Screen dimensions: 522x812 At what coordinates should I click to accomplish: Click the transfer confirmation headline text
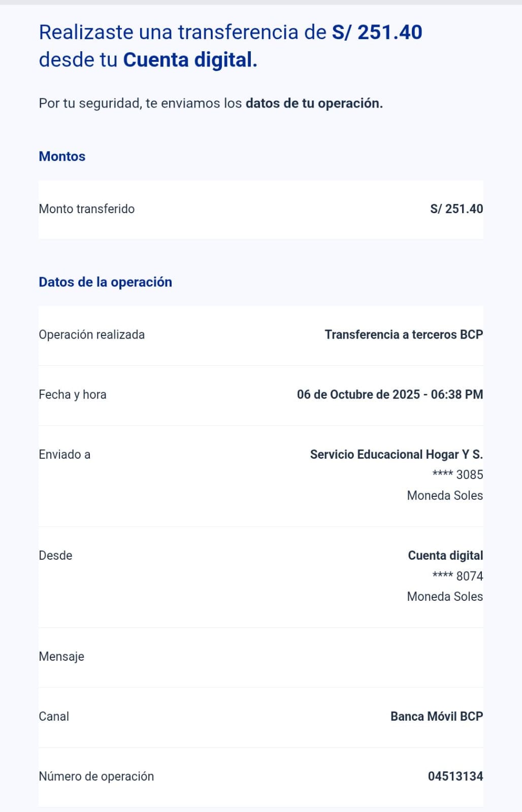(x=230, y=46)
